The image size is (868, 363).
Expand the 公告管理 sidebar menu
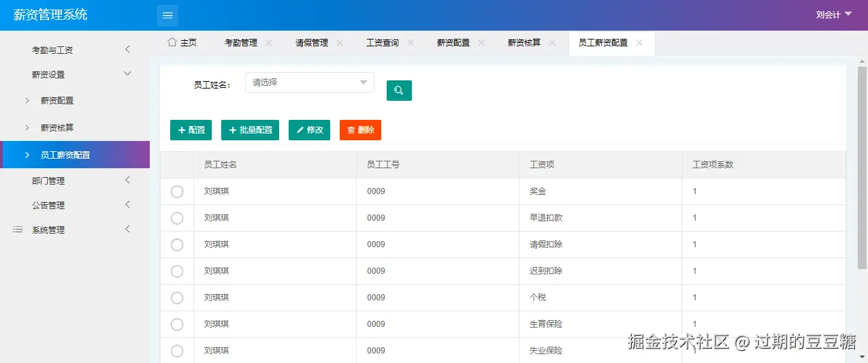coord(75,205)
